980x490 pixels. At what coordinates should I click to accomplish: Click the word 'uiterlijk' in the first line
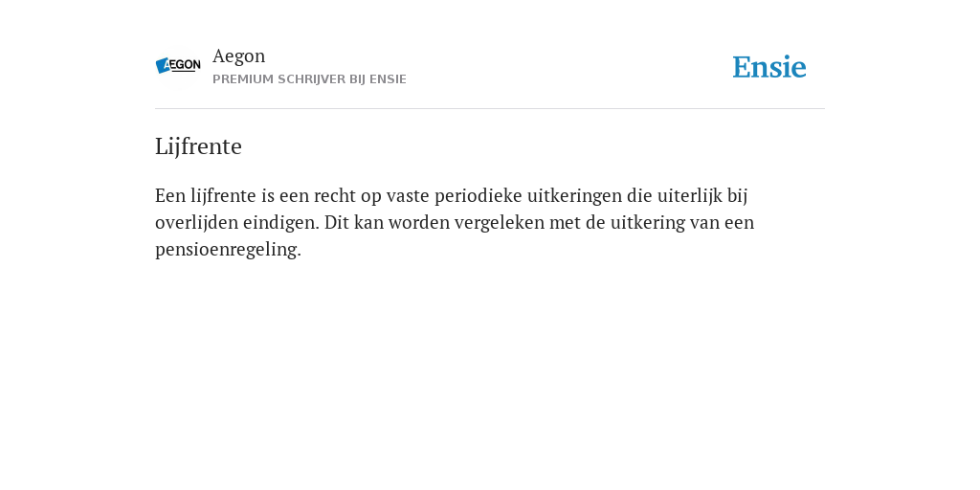(x=689, y=195)
